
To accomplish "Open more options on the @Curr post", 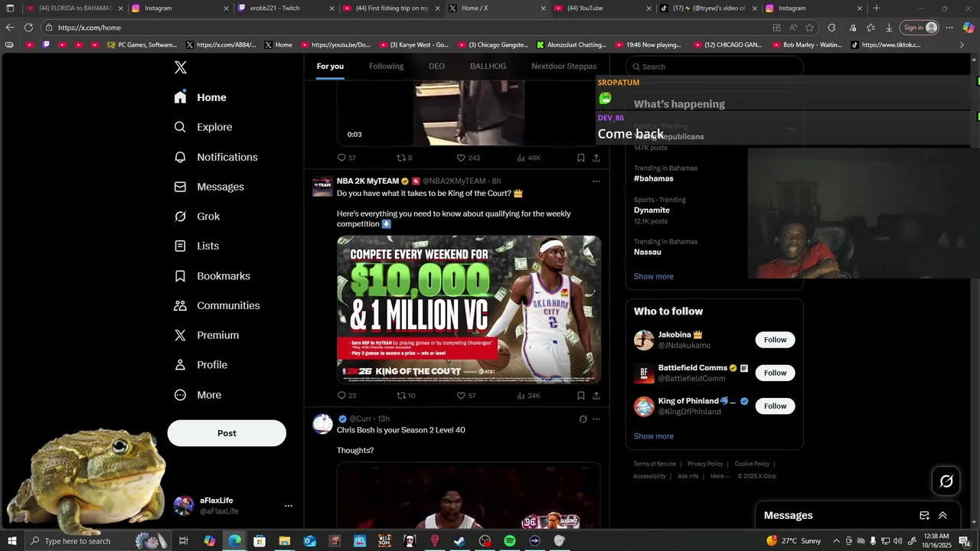I will [x=596, y=419].
